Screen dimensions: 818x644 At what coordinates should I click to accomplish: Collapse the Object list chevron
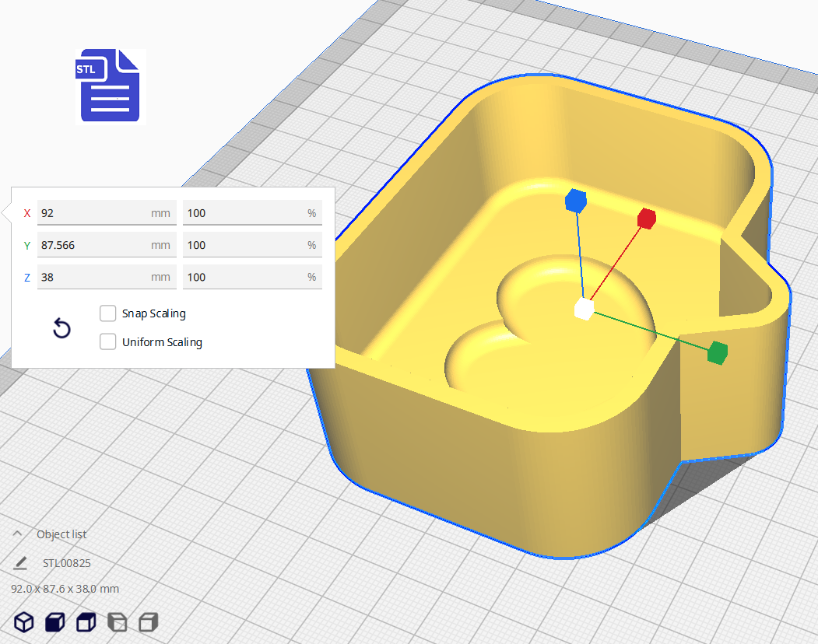17,534
